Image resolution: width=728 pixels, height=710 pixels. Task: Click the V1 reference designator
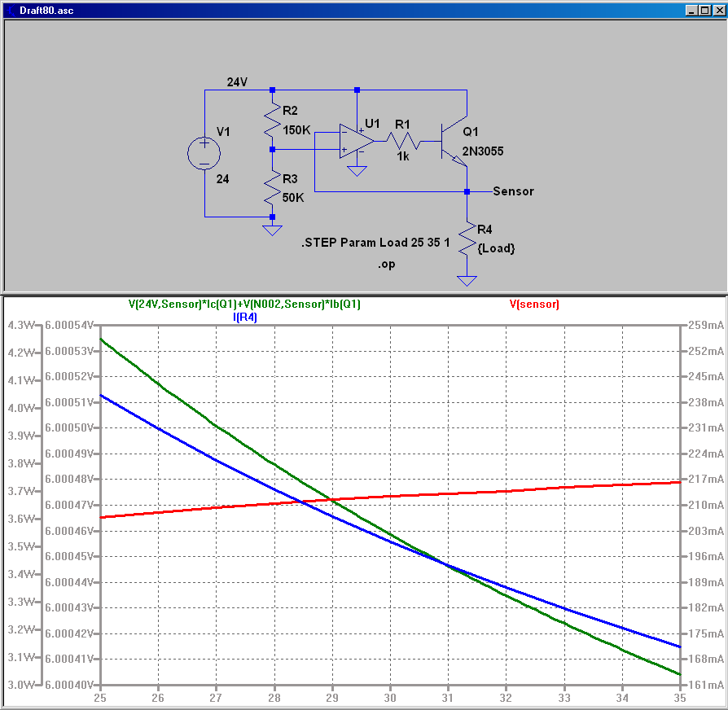[223, 132]
